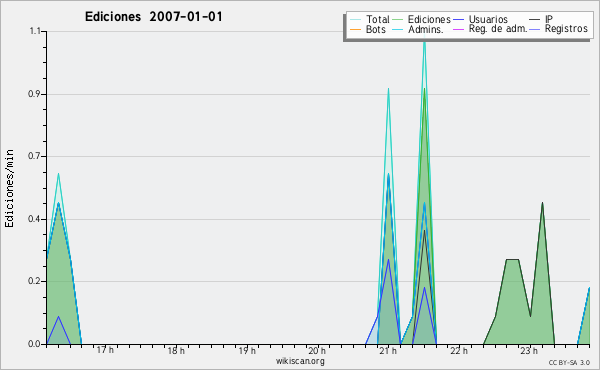Click the 18 h axis tick label
The height and width of the screenshot is (370, 600).
point(176,350)
